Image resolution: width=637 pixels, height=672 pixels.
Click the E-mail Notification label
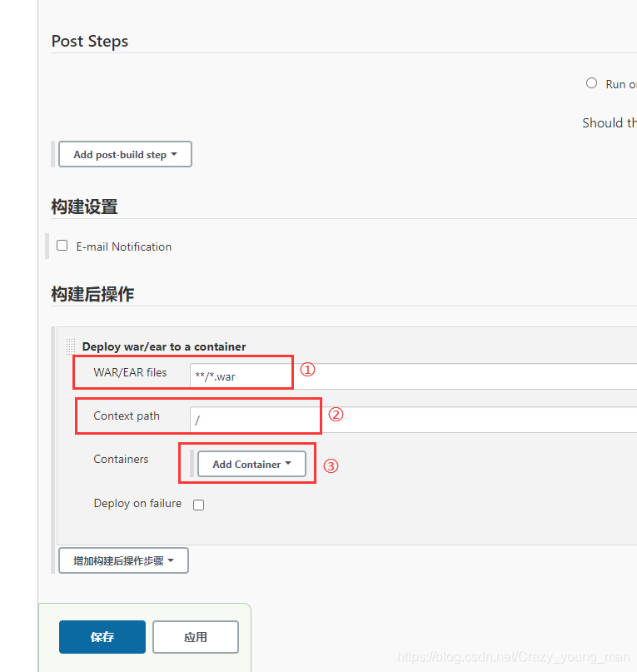click(124, 246)
